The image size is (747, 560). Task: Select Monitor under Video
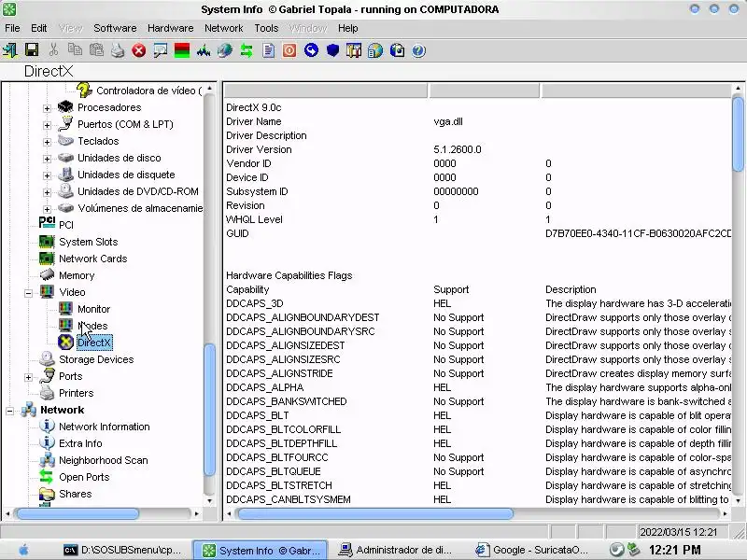[x=94, y=309]
